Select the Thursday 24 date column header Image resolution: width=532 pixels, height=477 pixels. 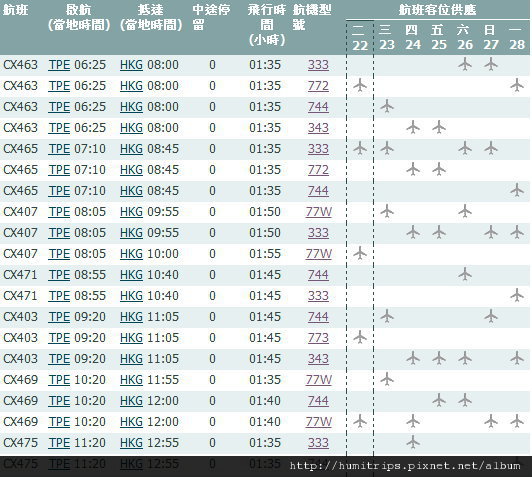coord(413,37)
